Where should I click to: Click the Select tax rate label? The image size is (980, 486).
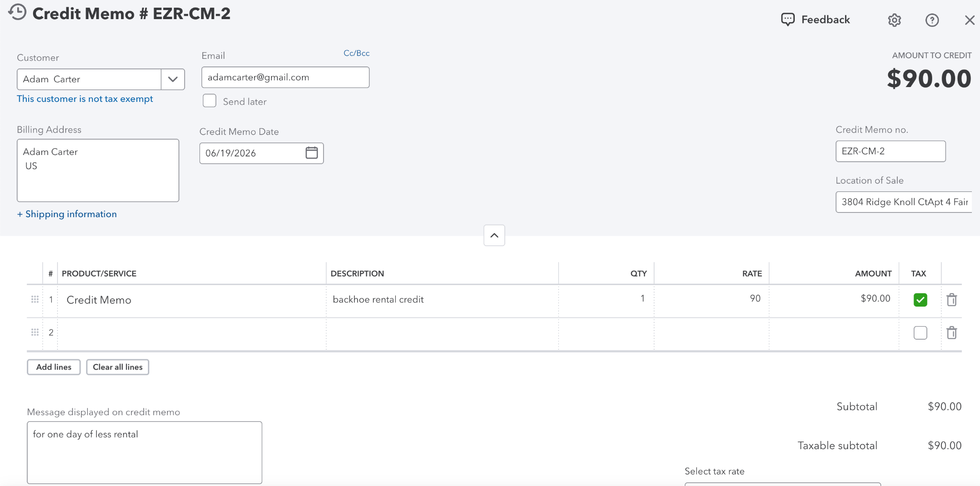coord(714,471)
